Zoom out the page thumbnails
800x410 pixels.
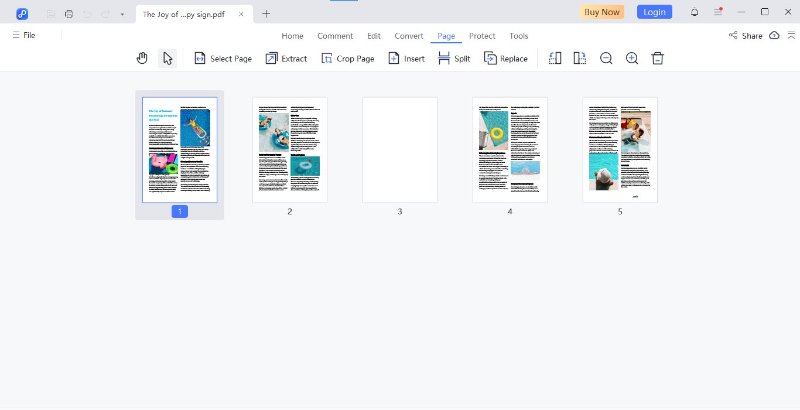point(606,58)
